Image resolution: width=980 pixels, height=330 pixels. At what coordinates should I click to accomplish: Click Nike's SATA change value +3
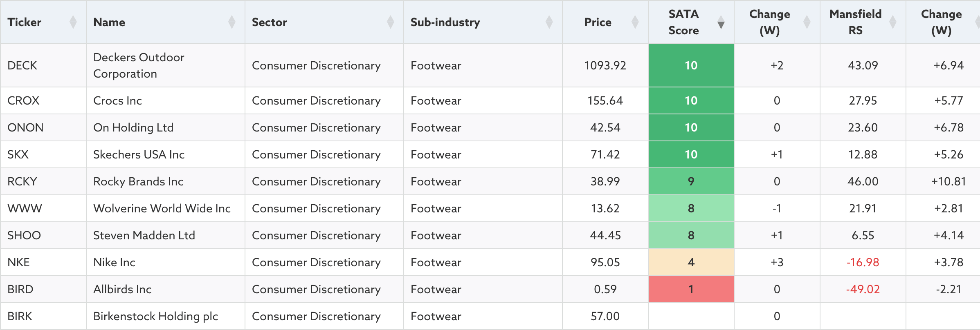coord(777,262)
